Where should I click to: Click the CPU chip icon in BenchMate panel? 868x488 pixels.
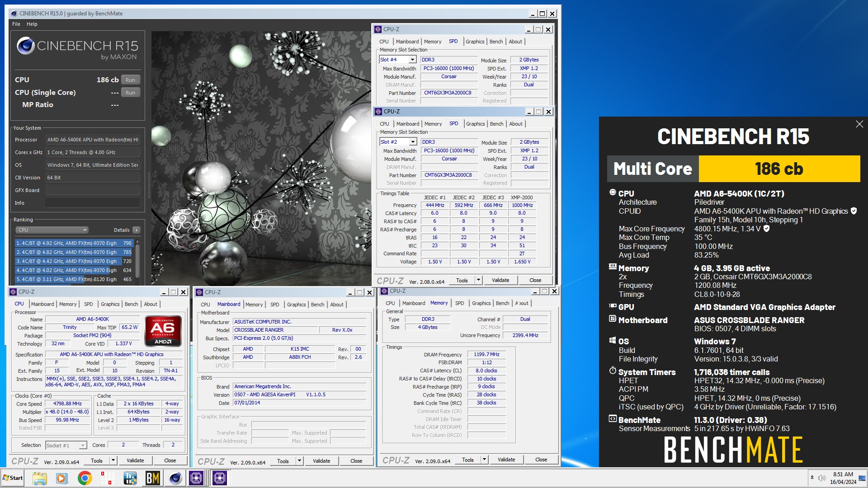[613, 192]
